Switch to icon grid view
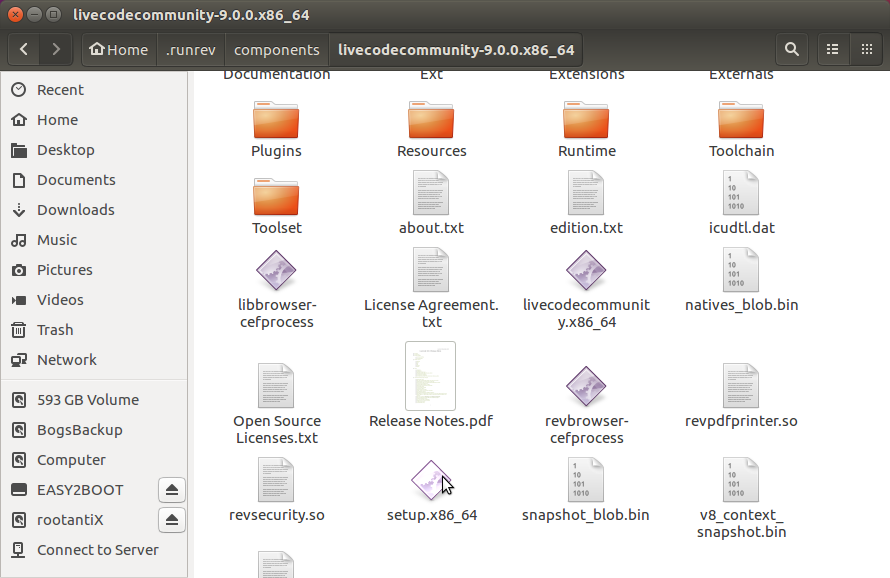Screen dimensions: 890x578 [x=867, y=50]
